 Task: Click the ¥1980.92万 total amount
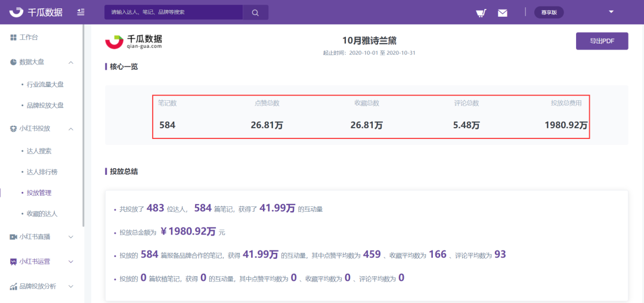[188, 231]
